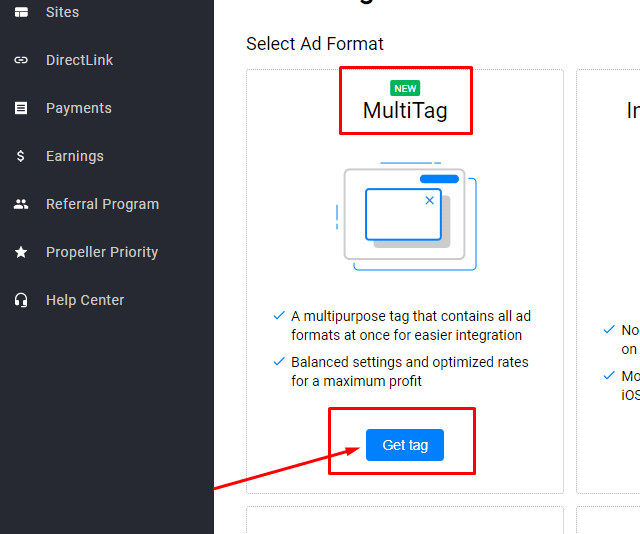Click the MultiTag window illustration
640x534 pixels.
407,216
